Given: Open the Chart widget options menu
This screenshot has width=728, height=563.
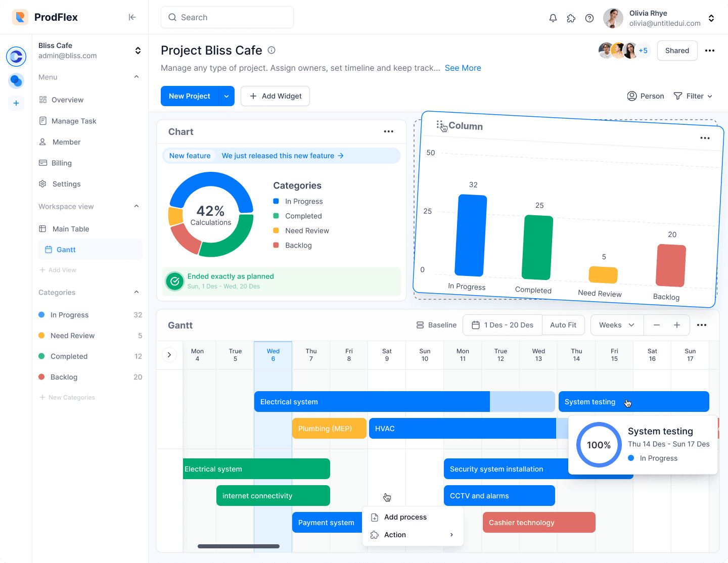Looking at the screenshot, I should coord(388,131).
